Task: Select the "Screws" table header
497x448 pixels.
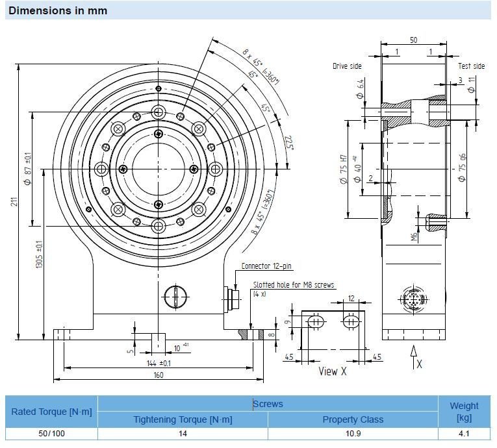Action: (268, 404)
